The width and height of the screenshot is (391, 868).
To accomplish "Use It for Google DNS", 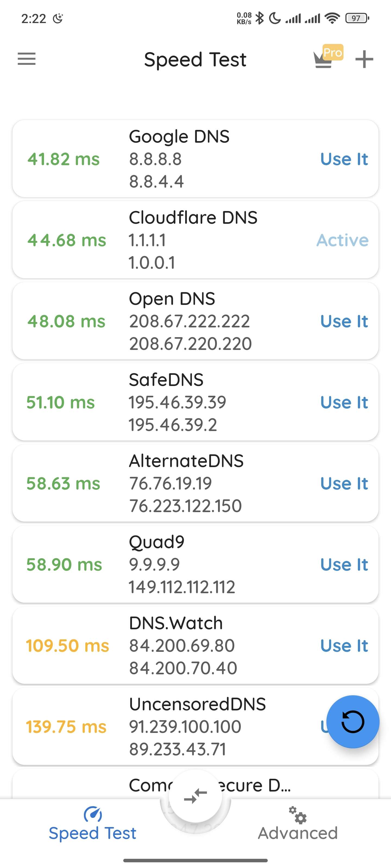I will coord(344,159).
